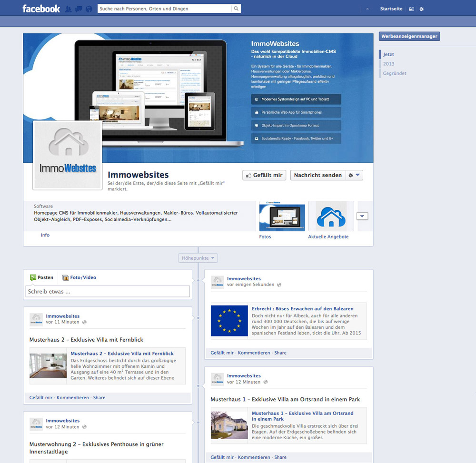Comment on the Musterhaus 1 post
The image size is (476, 463).
click(254, 457)
